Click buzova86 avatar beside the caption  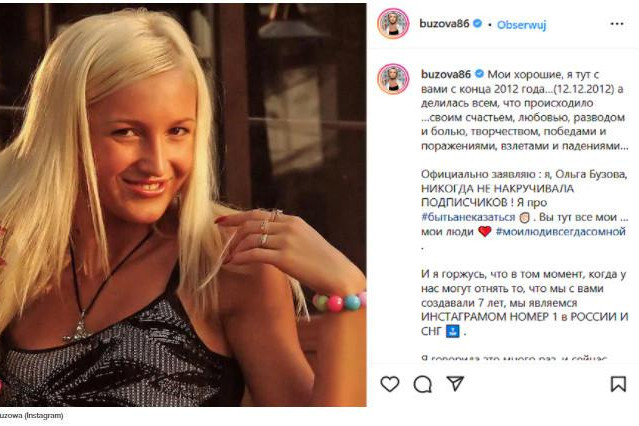click(393, 79)
